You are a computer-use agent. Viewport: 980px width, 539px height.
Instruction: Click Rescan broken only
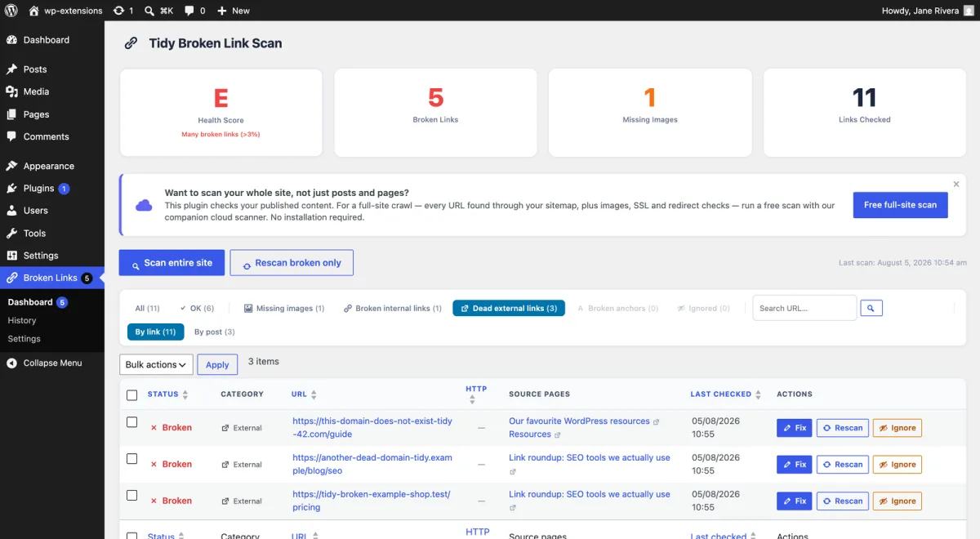coord(292,263)
